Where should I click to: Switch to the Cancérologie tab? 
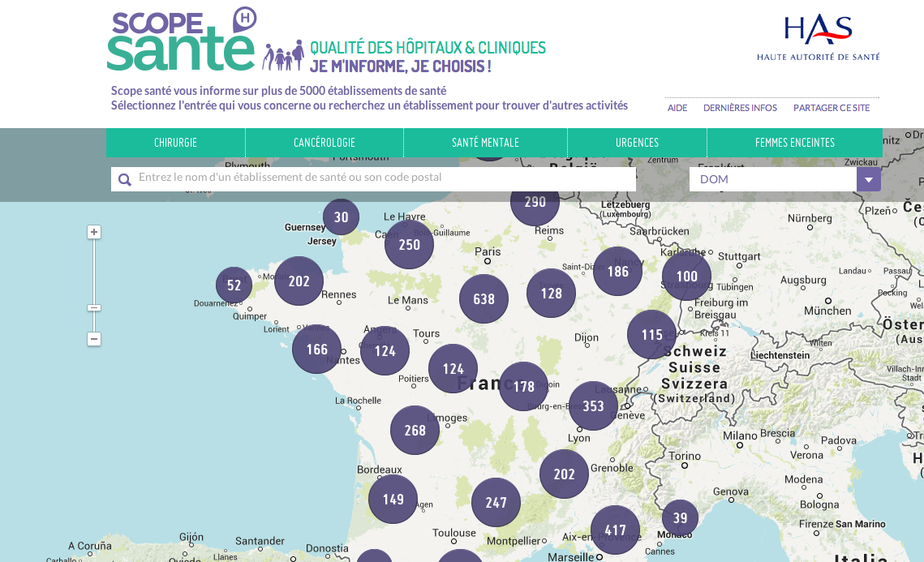pos(324,143)
